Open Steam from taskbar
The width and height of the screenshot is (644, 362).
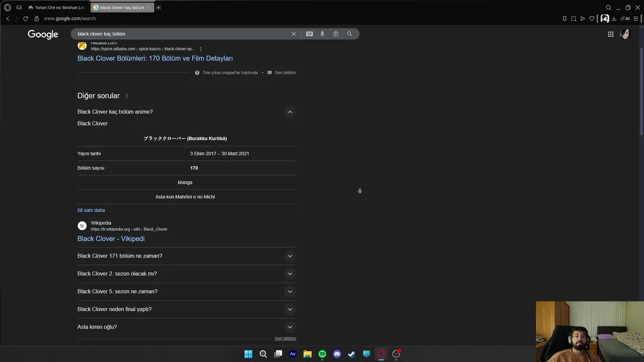coord(352,354)
